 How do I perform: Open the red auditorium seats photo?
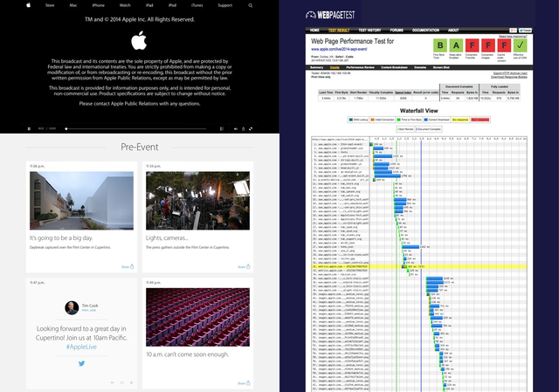pyautogui.click(x=198, y=317)
